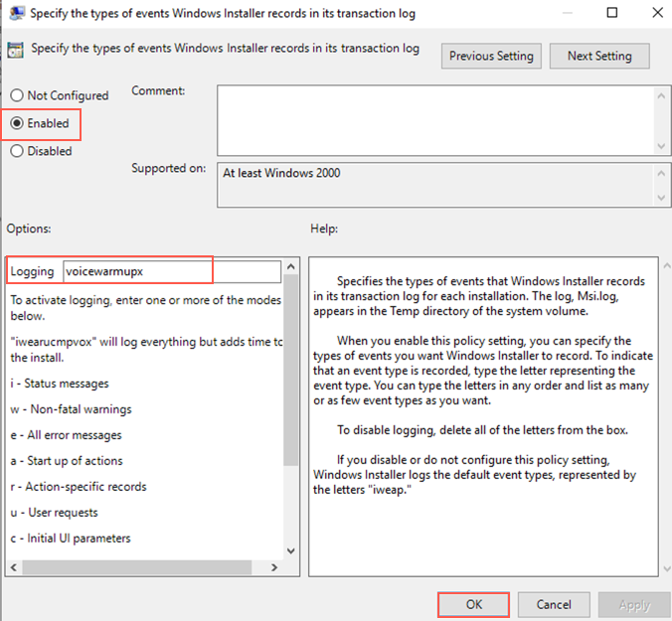The height and width of the screenshot is (621, 672).
Task: Click the Logging input field
Action: (171, 270)
